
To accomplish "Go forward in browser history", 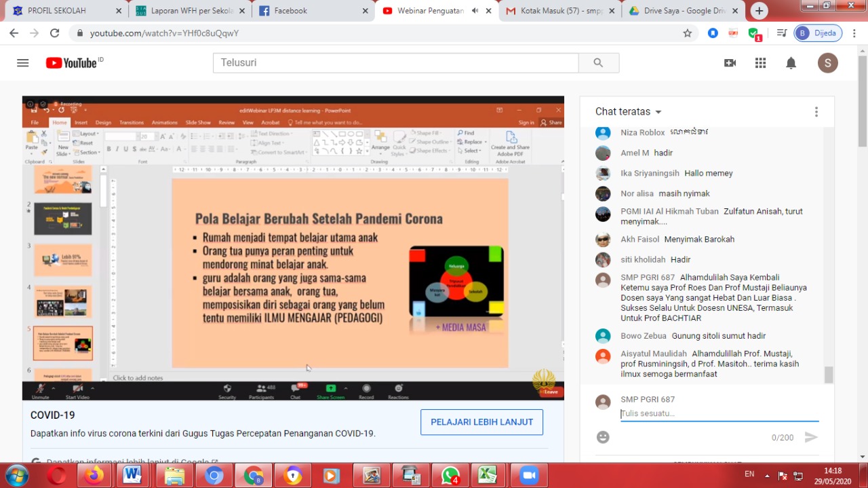I will point(35,33).
